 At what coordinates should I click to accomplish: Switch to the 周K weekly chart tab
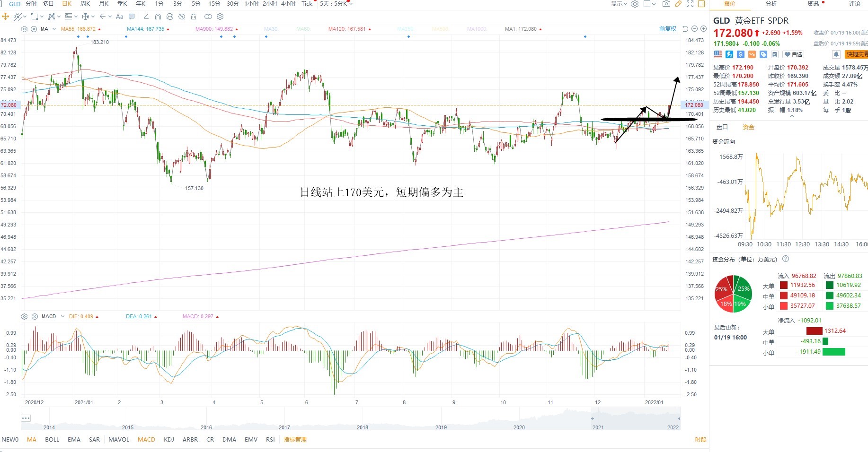click(x=85, y=4)
